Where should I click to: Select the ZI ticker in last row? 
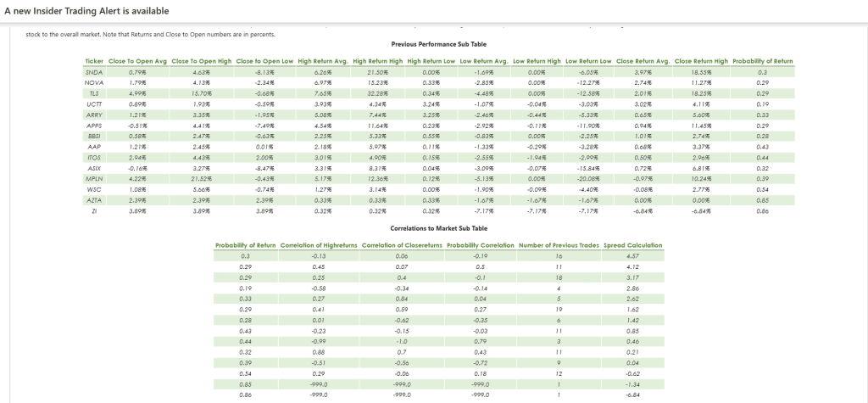tap(93, 210)
